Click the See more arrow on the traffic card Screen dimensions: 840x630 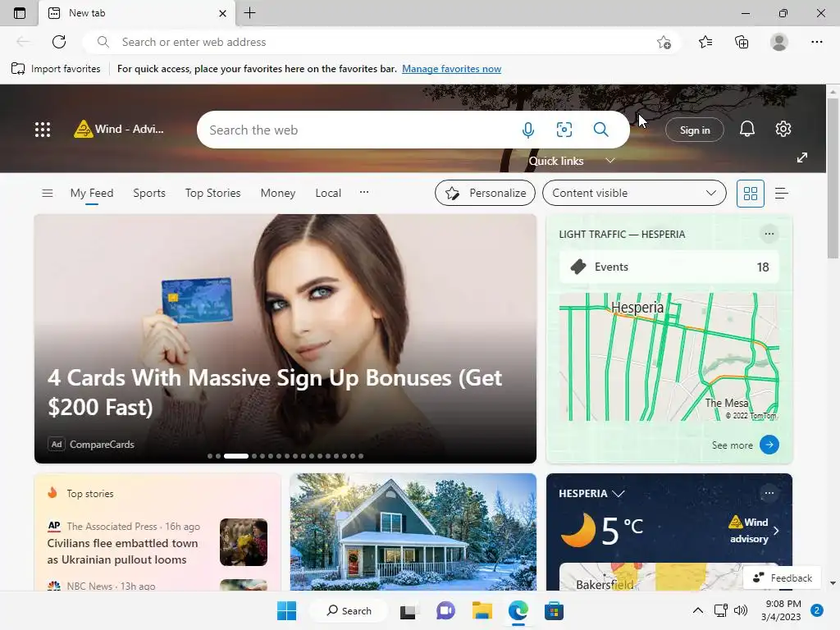(x=769, y=445)
